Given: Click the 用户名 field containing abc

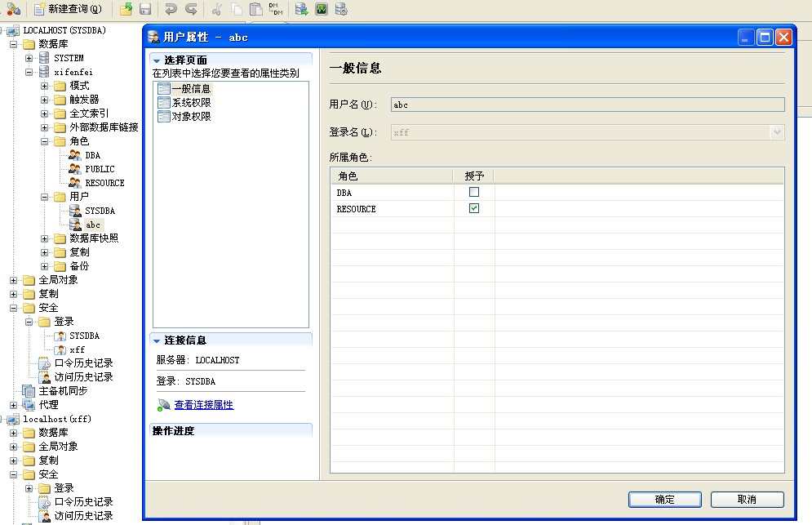Looking at the screenshot, I should pyautogui.click(x=588, y=105).
